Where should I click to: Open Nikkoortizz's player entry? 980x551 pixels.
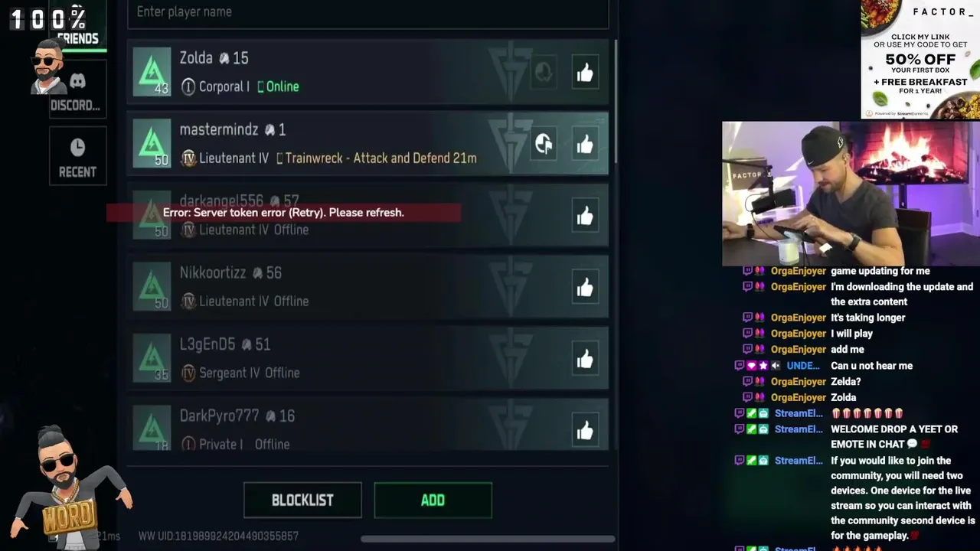[367, 288]
